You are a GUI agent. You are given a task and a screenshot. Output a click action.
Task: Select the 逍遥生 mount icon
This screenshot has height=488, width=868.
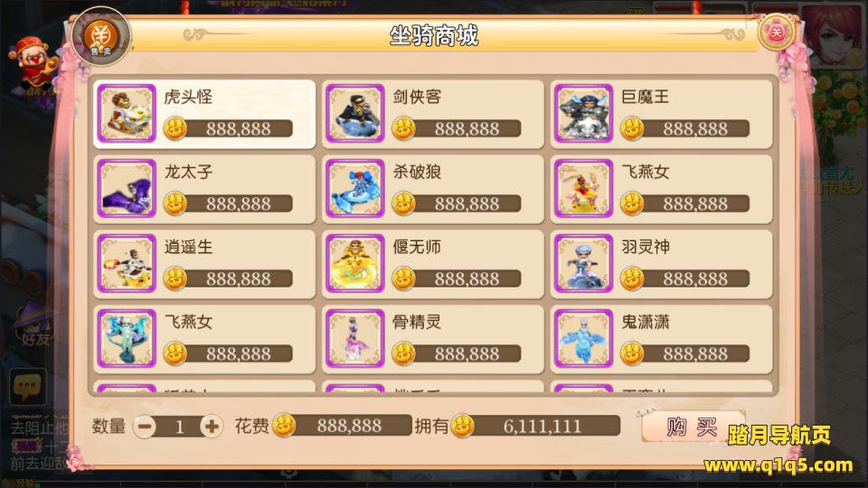click(x=127, y=263)
